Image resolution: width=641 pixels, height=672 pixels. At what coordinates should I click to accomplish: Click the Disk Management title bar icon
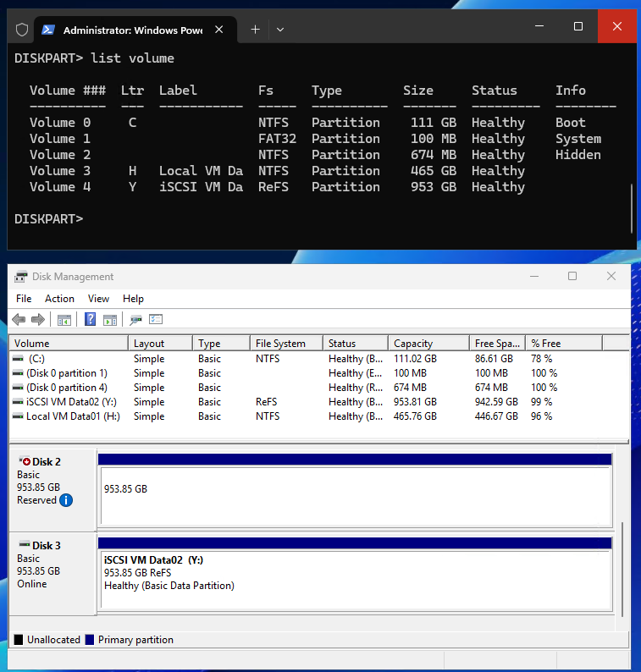point(20,277)
